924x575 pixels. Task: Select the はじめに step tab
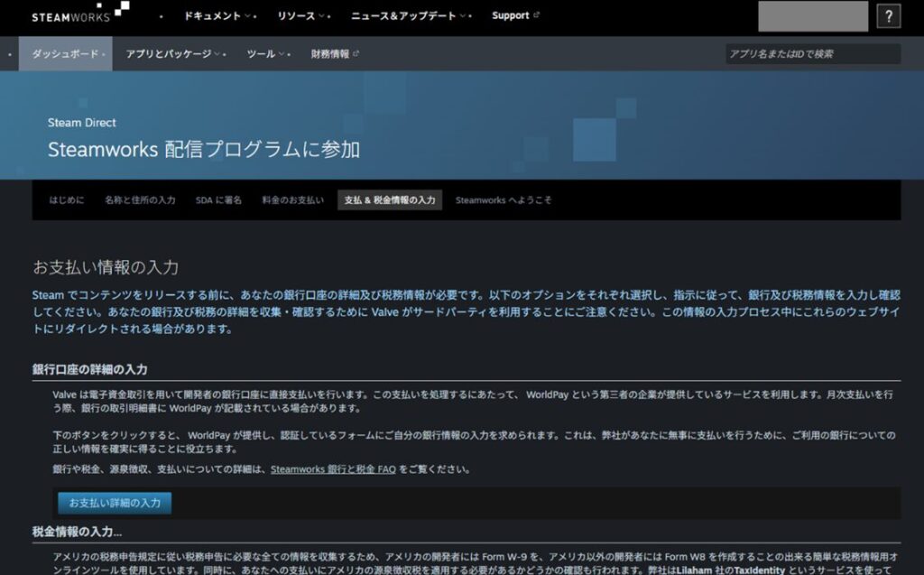(67, 200)
